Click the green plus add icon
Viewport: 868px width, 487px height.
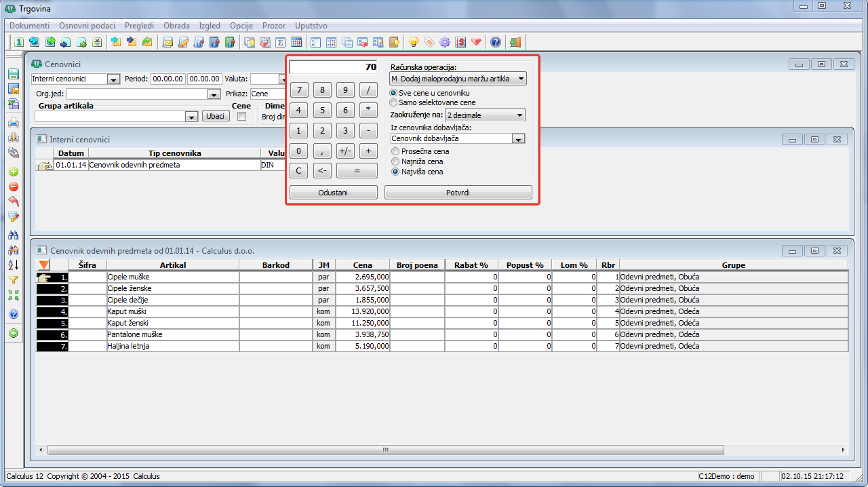click(x=13, y=172)
